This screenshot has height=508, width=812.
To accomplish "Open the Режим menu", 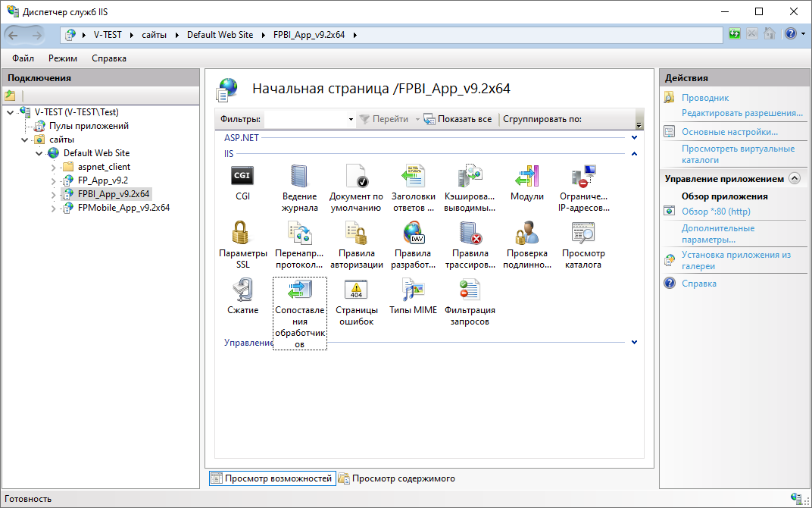I will click(x=63, y=58).
